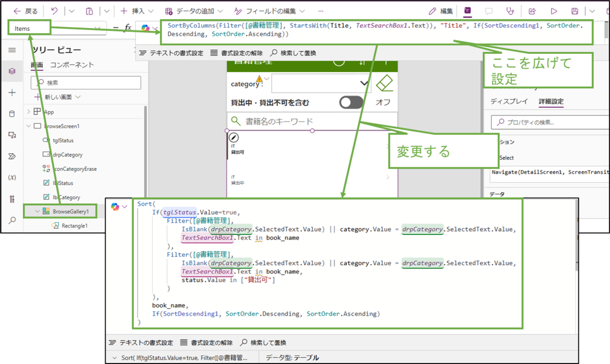Open the Save options dropdown arrow
This screenshot has width=610, height=364.
coord(592,11)
